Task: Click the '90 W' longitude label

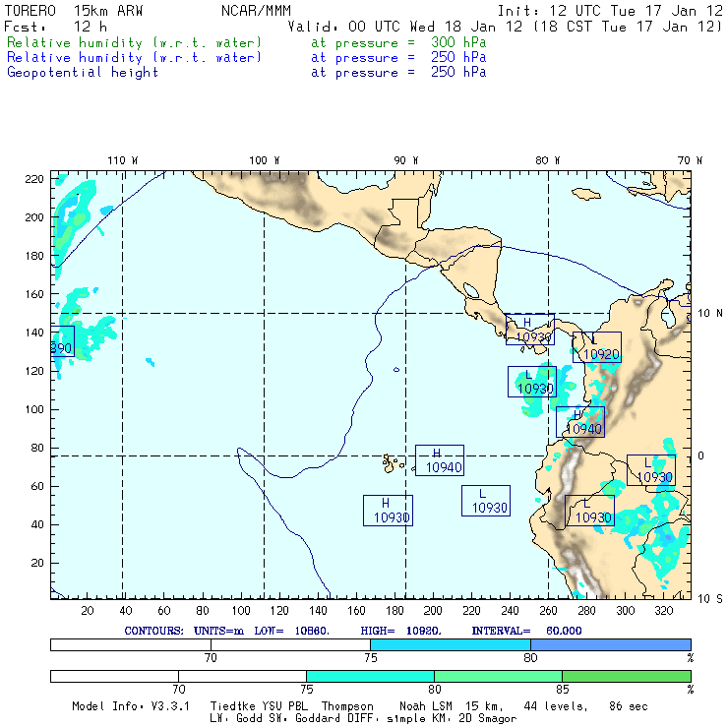Action: click(x=405, y=160)
